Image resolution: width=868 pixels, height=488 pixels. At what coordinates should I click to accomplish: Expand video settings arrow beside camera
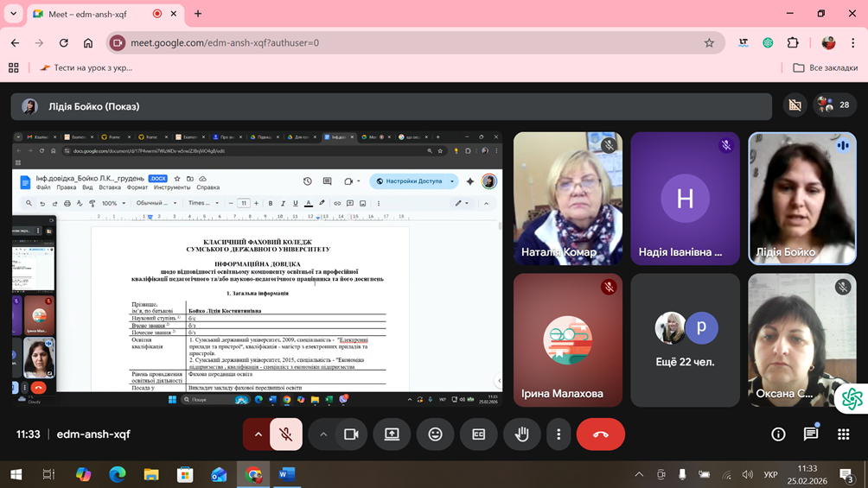click(323, 434)
